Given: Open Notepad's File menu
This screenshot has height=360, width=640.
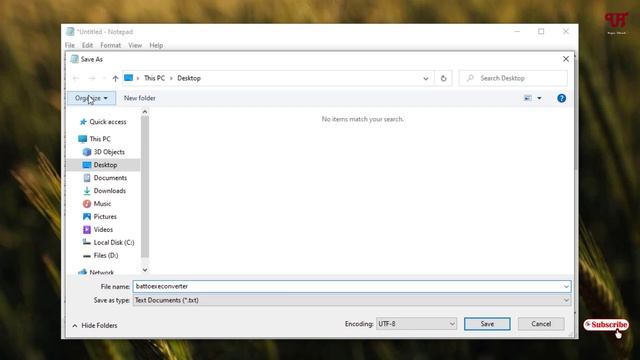Looking at the screenshot, I should [x=70, y=45].
